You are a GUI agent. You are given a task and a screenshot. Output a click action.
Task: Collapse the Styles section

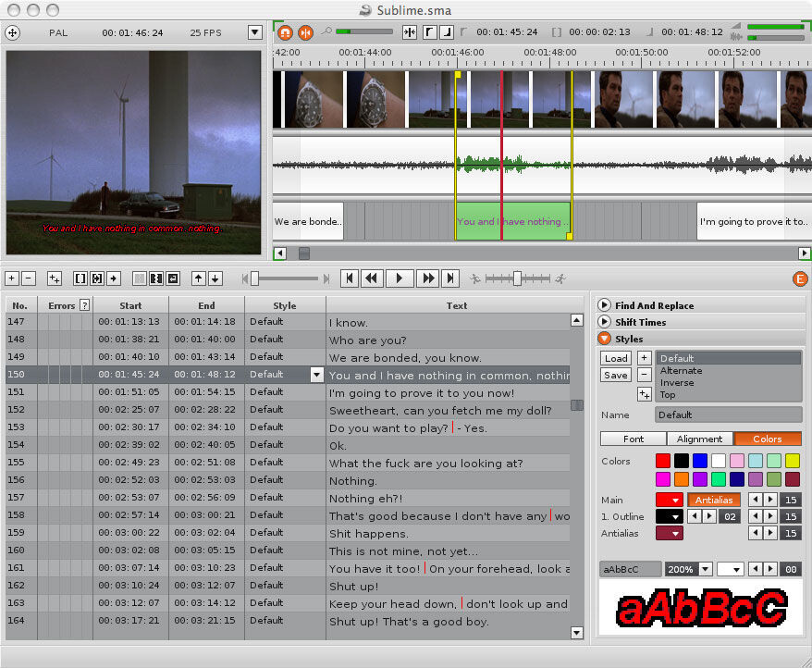tap(604, 338)
